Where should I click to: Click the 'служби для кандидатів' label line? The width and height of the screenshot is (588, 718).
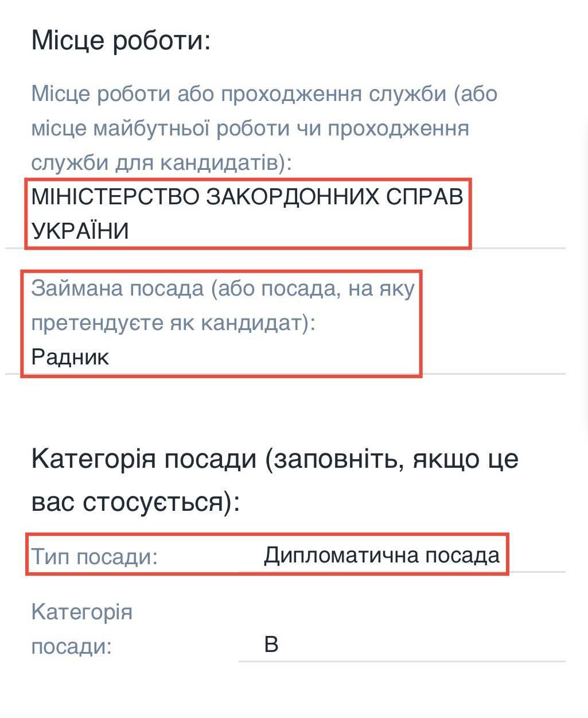tap(161, 162)
